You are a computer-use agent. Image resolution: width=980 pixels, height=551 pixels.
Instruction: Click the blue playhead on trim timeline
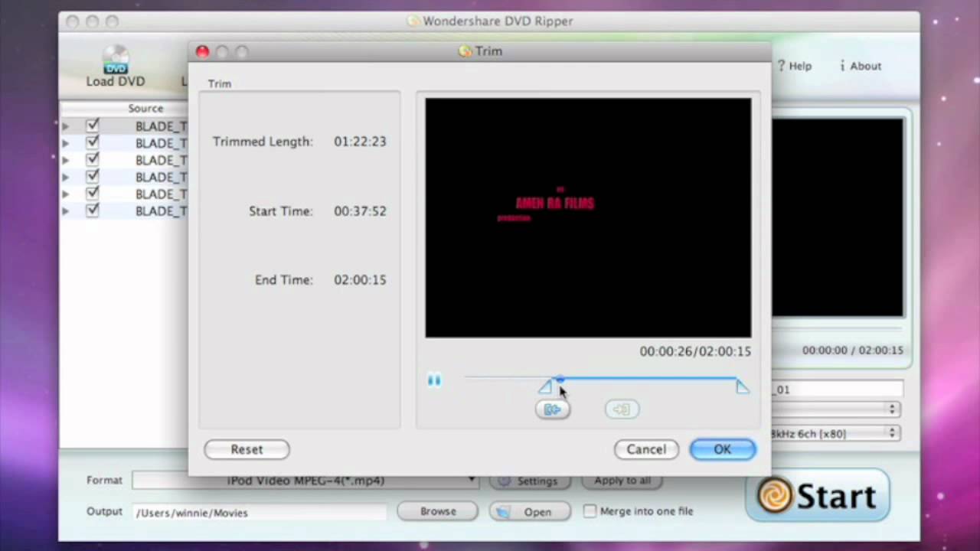[560, 379]
